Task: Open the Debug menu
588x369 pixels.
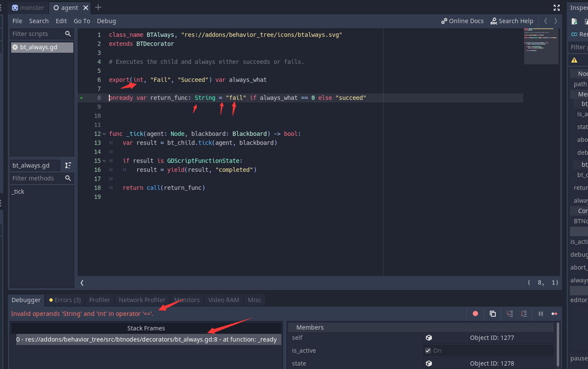Action: click(x=106, y=21)
